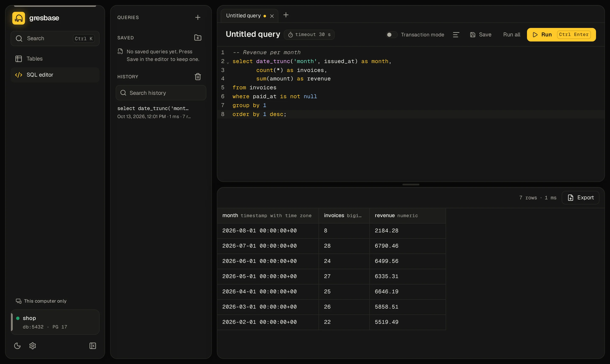Click the 'Revenue per month' comment line

[x=267, y=52]
